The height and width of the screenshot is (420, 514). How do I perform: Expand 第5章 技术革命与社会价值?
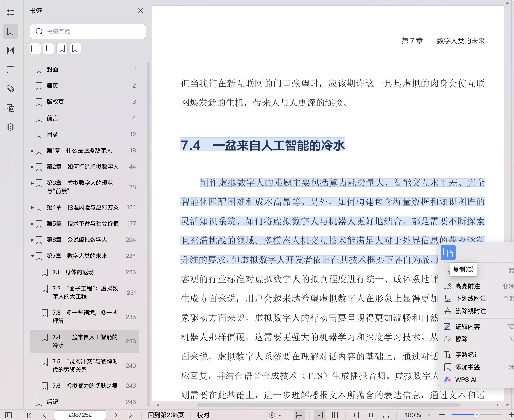click(32, 224)
